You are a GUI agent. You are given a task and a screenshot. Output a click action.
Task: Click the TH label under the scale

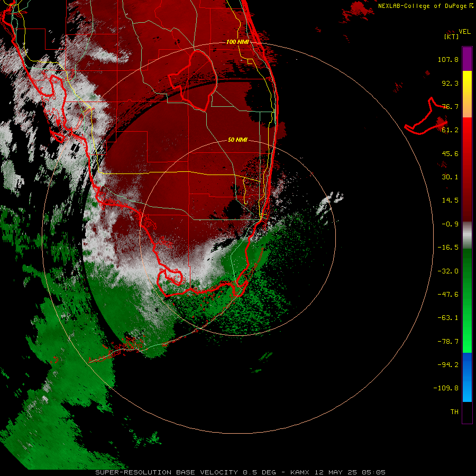tap(454, 412)
